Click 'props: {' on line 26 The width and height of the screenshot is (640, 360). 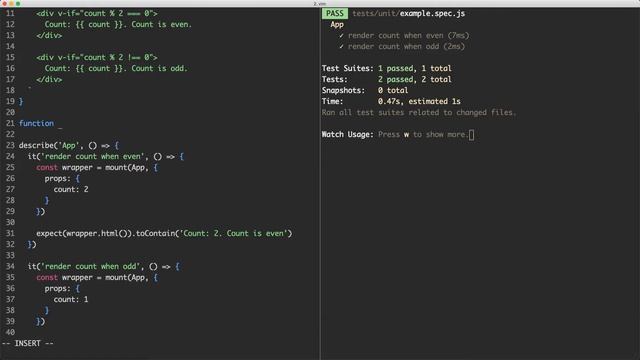pos(62,178)
